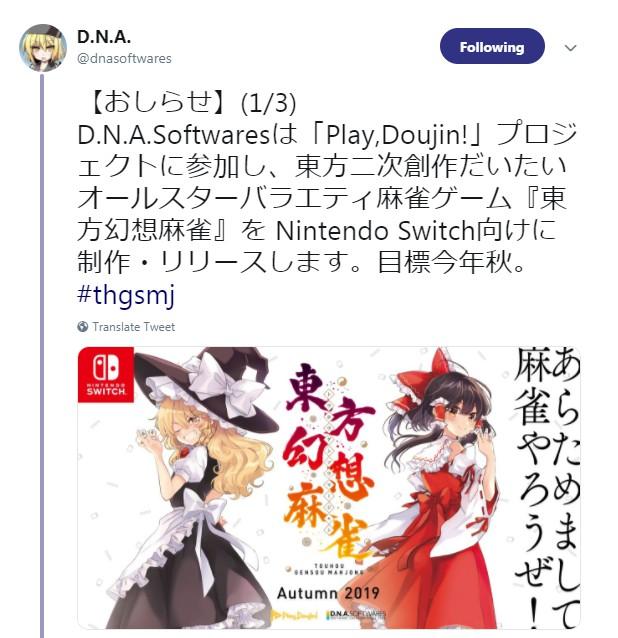Click the red shrine maiden character
The image size is (618, 638).
[x=441, y=487]
